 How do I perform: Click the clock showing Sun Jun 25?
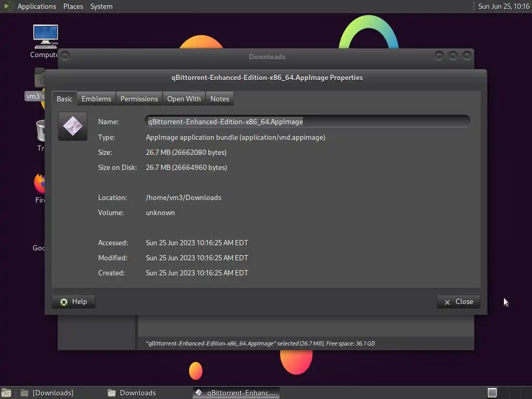coord(503,6)
